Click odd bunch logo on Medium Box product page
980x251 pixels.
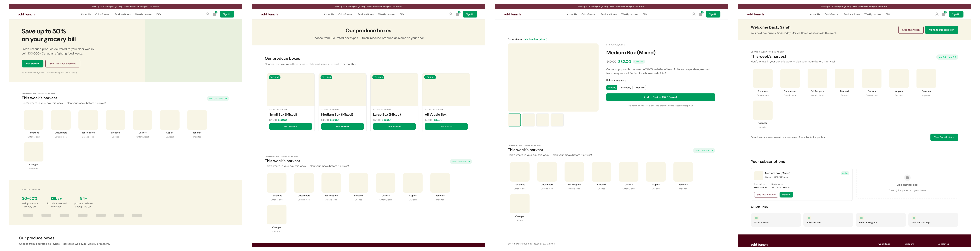[x=513, y=14]
